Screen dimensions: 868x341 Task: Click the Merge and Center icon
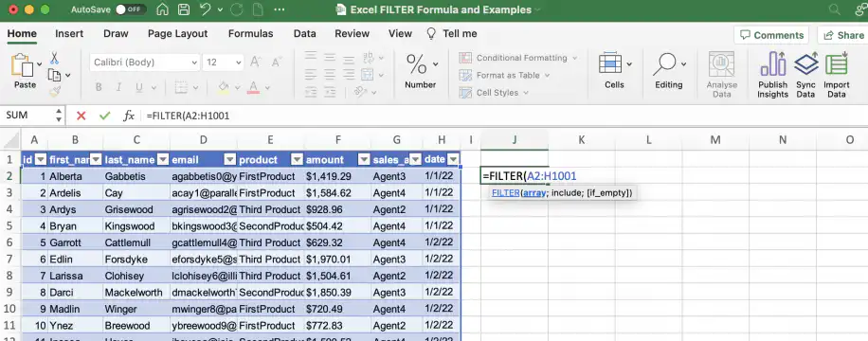point(367,74)
